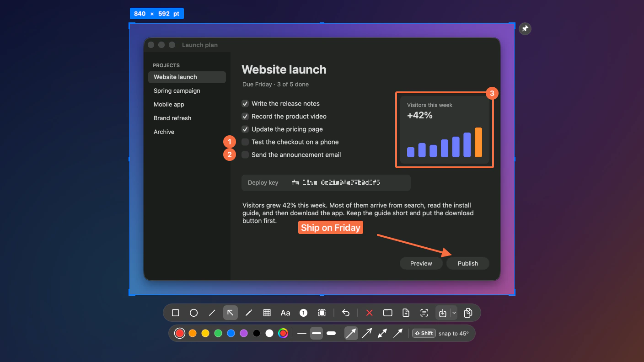Choose the double-headed arrow style

(382, 333)
